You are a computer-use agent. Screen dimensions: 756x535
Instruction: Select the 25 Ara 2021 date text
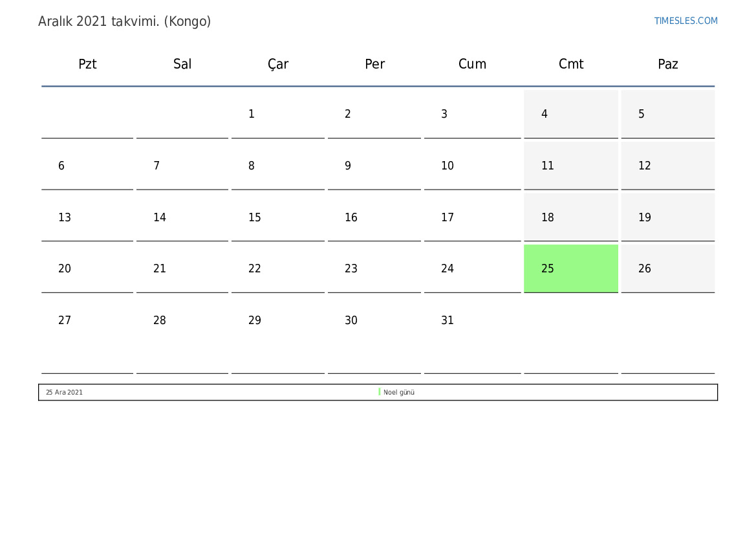tap(64, 393)
